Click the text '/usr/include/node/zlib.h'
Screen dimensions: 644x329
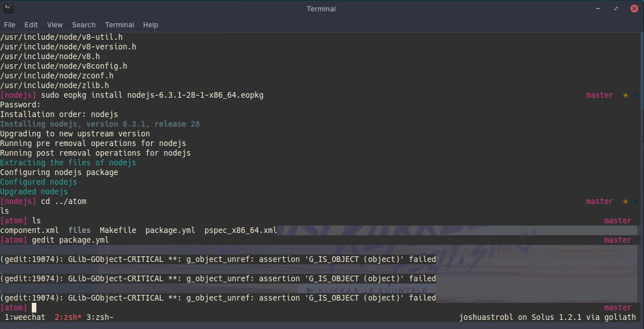point(55,85)
